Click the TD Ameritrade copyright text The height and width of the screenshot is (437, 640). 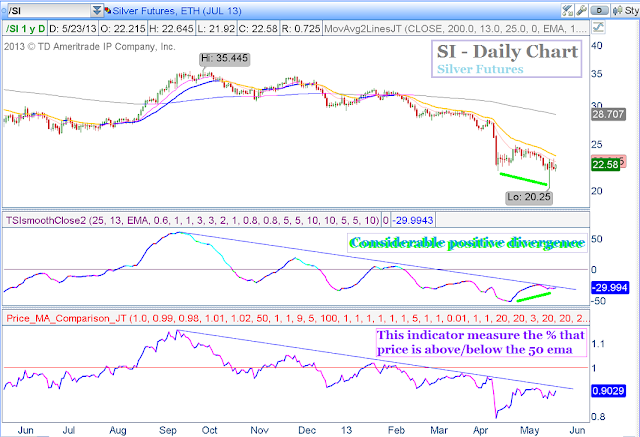(x=90, y=47)
